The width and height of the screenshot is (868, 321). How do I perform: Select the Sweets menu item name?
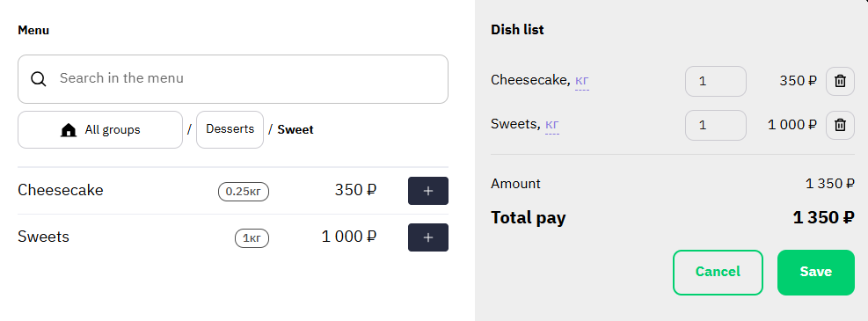tap(44, 237)
